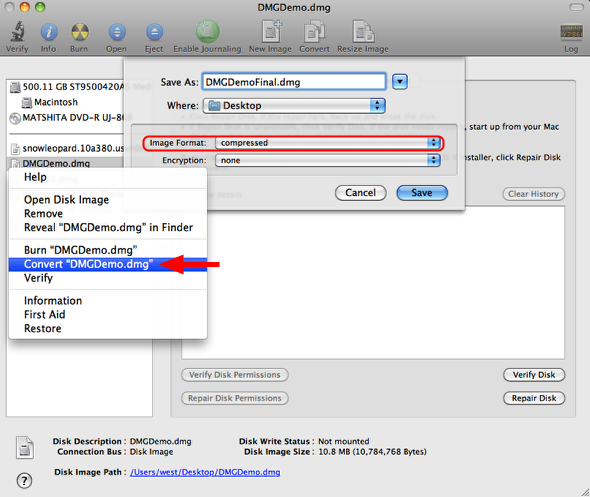Click the Save button

[422, 193]
